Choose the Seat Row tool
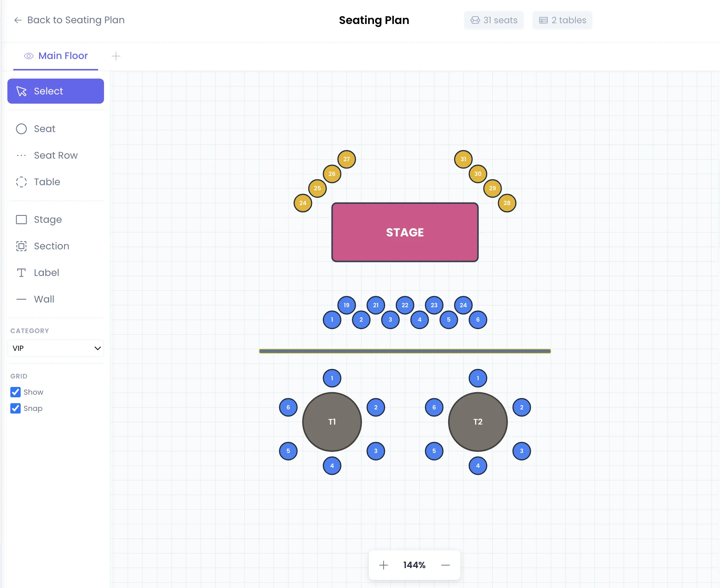 pos(55,155)
